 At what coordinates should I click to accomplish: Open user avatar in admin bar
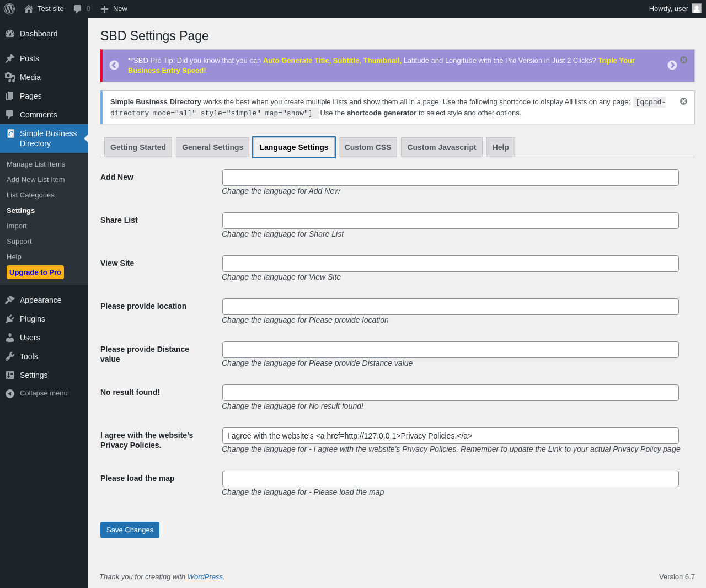click(697, 8)
